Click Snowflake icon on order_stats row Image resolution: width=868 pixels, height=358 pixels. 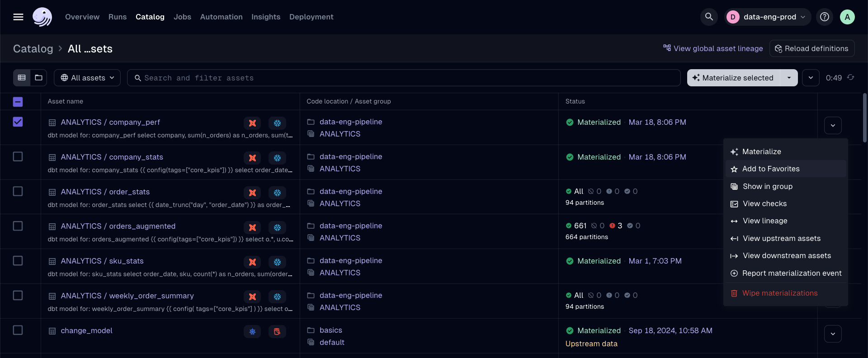(x=277, y=193)
